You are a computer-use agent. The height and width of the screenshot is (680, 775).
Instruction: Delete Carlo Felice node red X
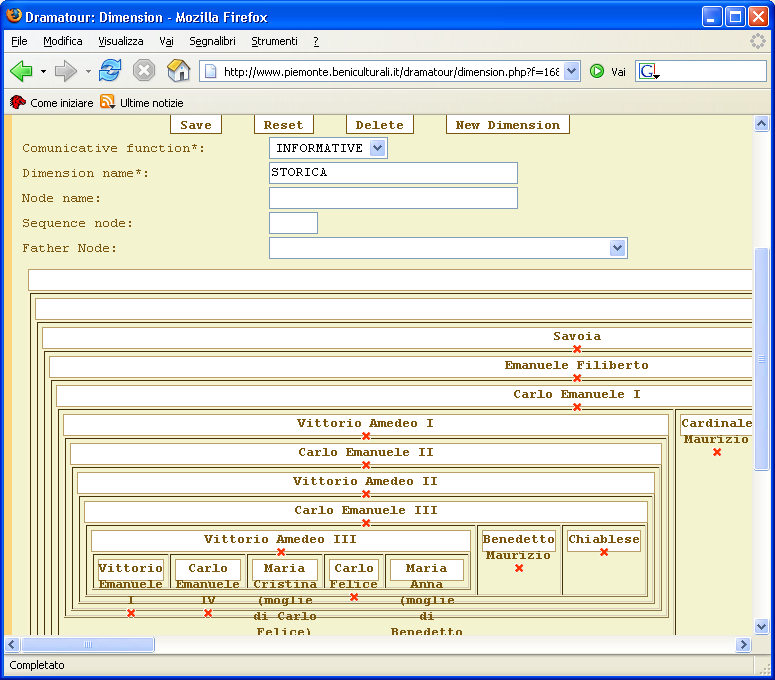click(x=354, y=597)
